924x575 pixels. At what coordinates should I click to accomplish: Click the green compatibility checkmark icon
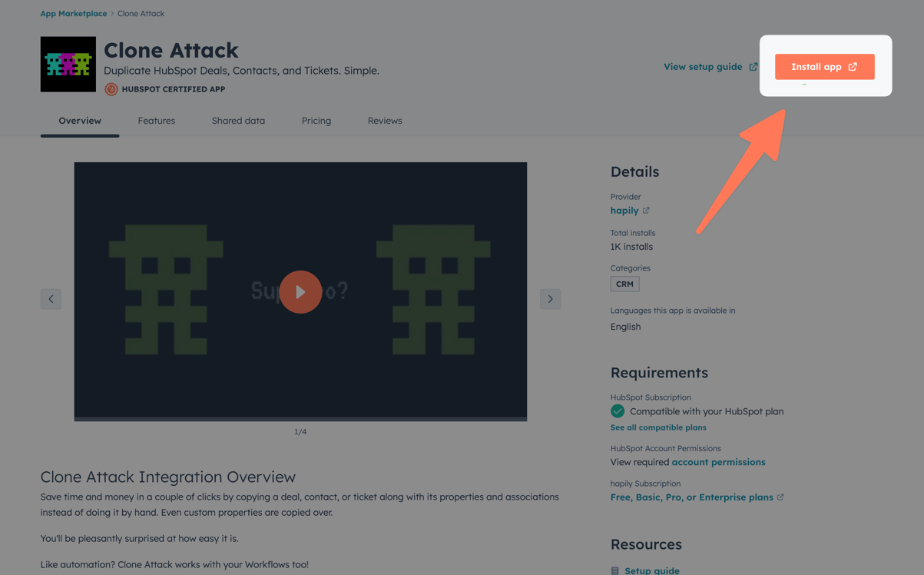click(618, 411)
